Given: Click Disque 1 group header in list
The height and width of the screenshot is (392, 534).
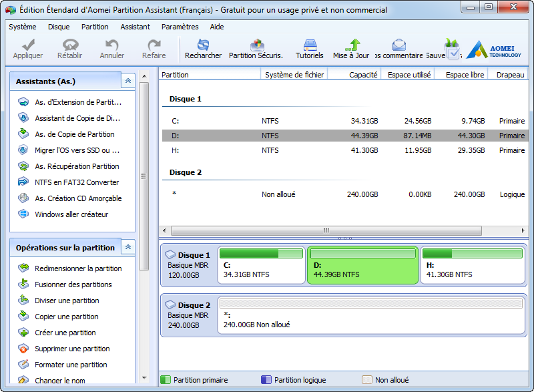Looking at the screenshot, I should coord(186,99).
